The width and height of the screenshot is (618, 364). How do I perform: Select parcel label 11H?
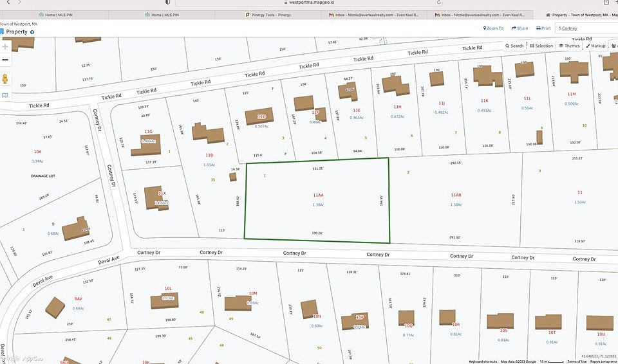pos(397,107)
